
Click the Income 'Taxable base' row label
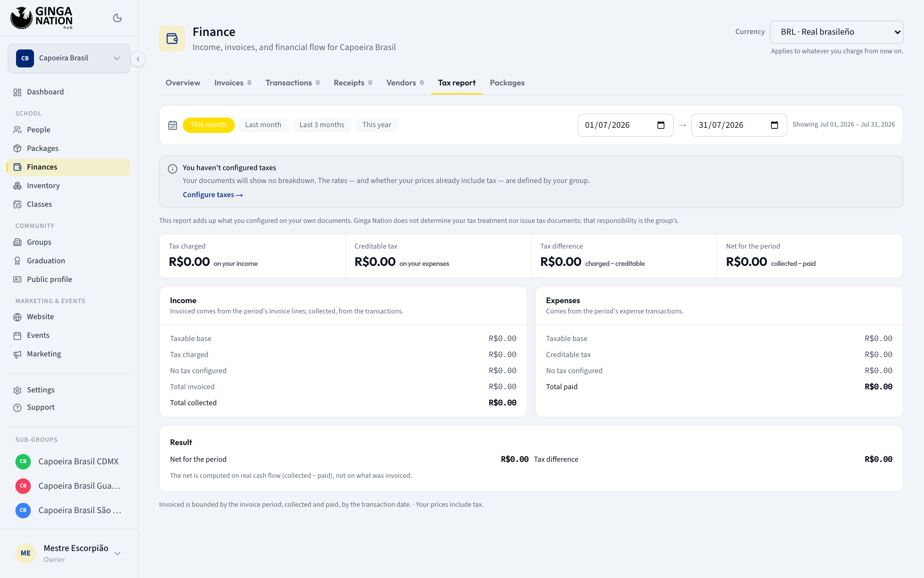click(x=191, y=338)
